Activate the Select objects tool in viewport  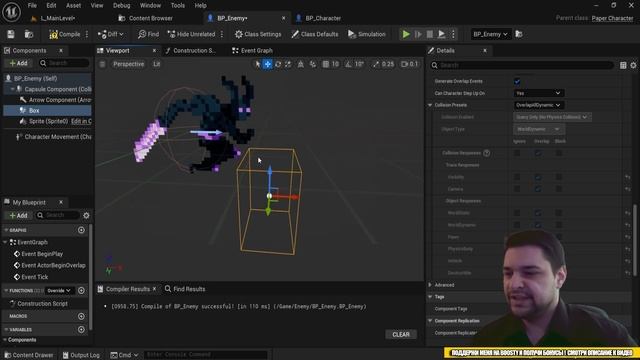coord(257,64)
